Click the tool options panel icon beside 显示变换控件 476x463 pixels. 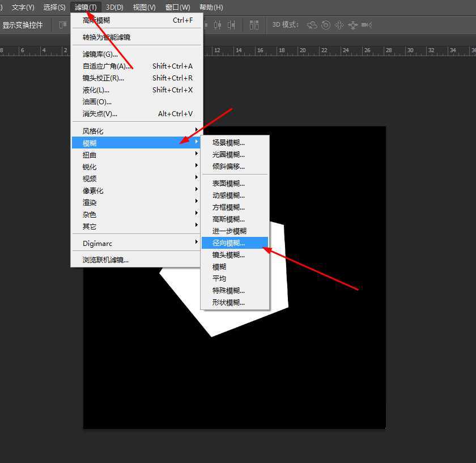(61, 25)
